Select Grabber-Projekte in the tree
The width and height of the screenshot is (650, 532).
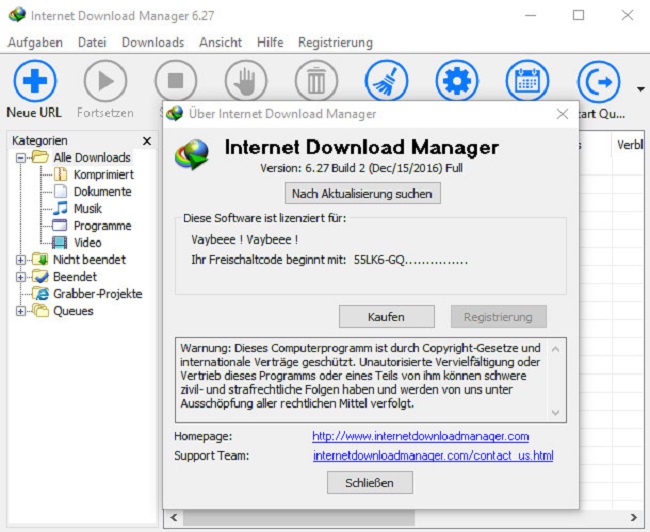(97, 294)
